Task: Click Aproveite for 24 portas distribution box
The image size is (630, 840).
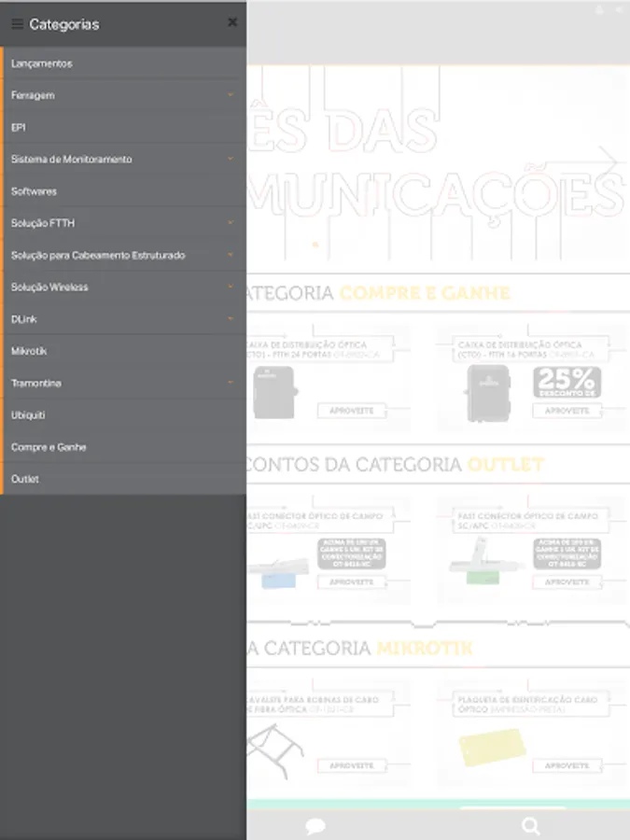Action: pyautogui.click(x=352, y=411)
